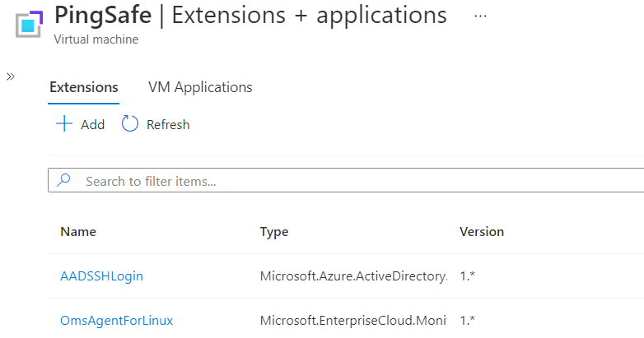Image resolution: width=644 pixels, height=338 pixels.
Task: Sort by the Type column header
Action: [x=274, y=232]
